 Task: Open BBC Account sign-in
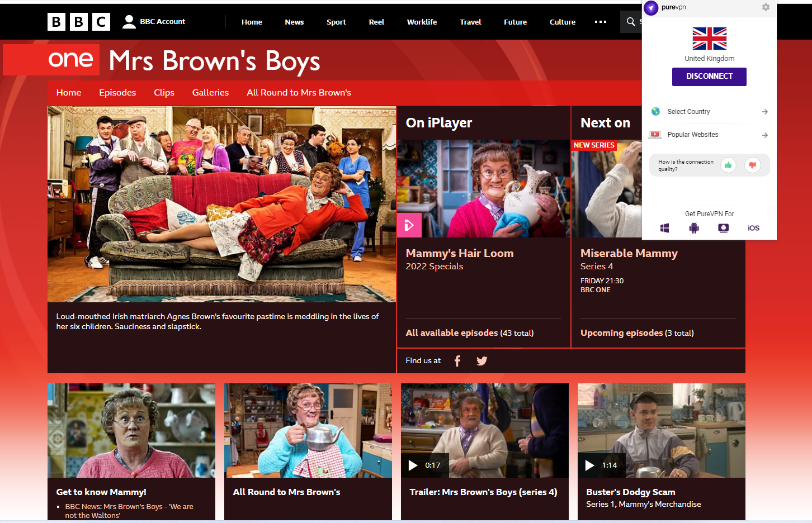[154, 22]
